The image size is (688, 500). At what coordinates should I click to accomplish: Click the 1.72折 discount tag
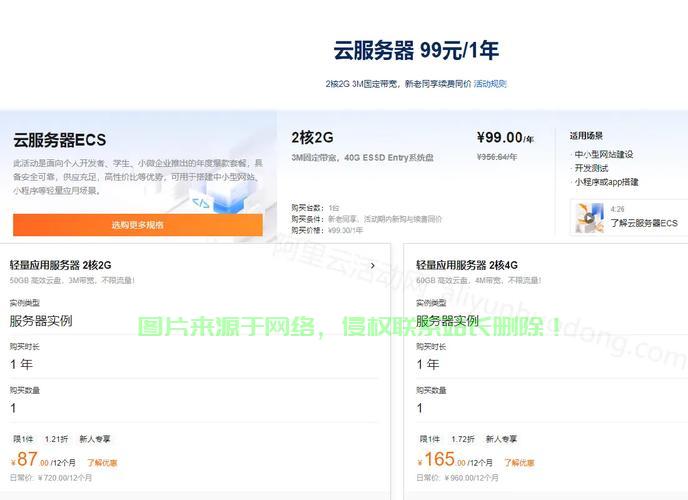click(462, 439)
